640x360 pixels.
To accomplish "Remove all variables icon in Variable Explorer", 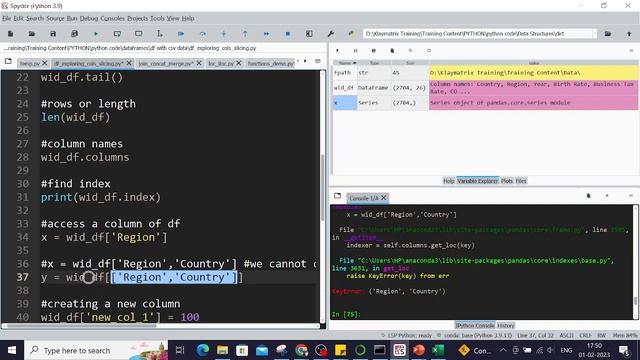I will tap(392, 51).
